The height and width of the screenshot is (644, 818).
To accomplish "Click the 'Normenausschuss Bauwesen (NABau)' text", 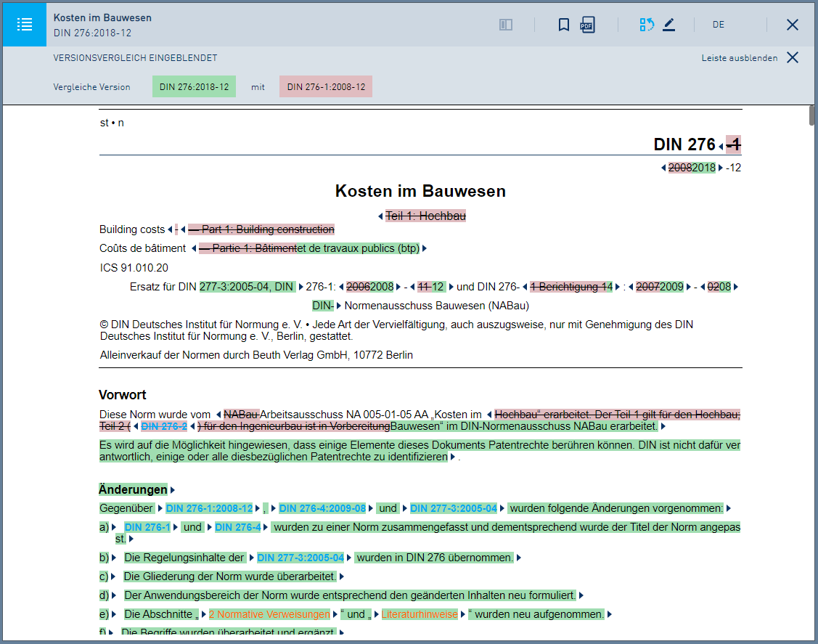I will pyautogui.click(x=437, y=305).
